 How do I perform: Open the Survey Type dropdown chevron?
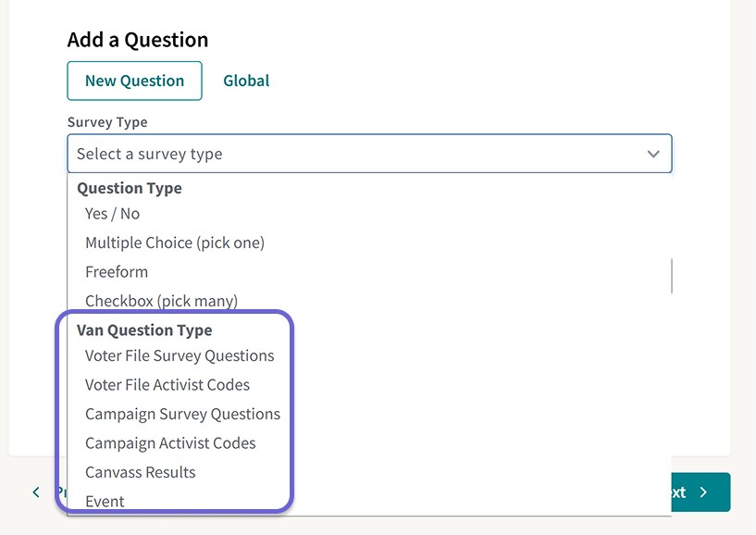[653, 153]
